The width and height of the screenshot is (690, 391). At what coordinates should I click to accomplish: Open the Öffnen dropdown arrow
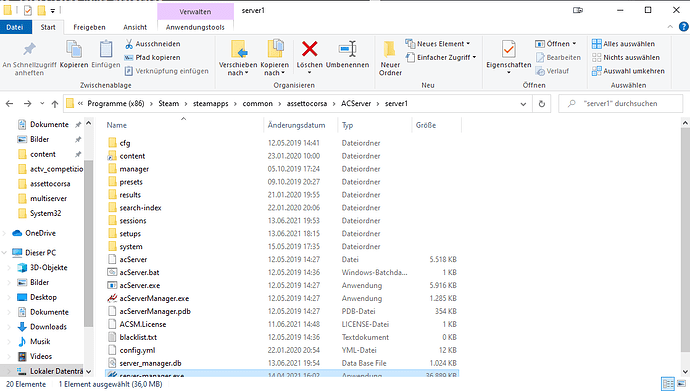pyautogui.click(x=574, y=44)
